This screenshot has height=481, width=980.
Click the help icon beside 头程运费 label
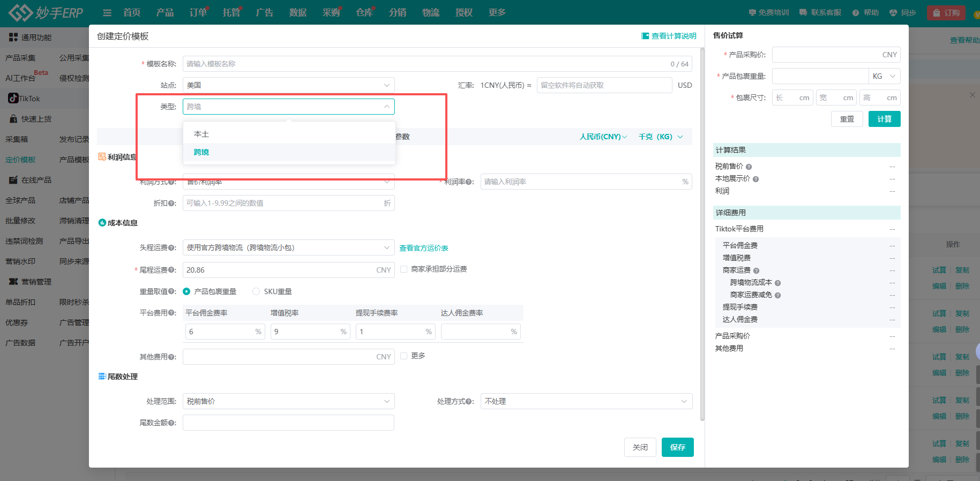[x=172, y=248]
